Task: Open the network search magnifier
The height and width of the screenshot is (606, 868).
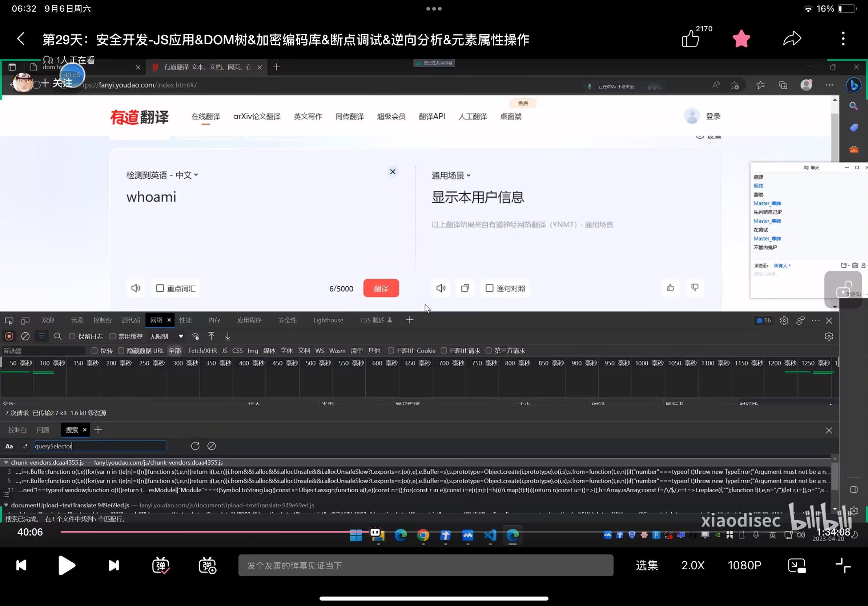Action: (58, 336)
